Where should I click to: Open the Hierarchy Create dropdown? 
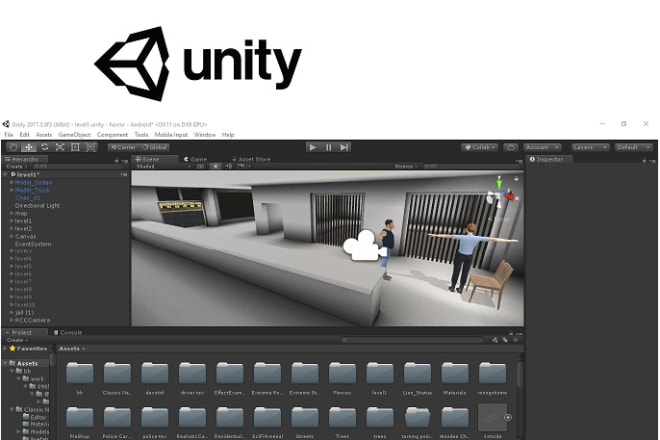pyautogui.click(x=17, y=166)
